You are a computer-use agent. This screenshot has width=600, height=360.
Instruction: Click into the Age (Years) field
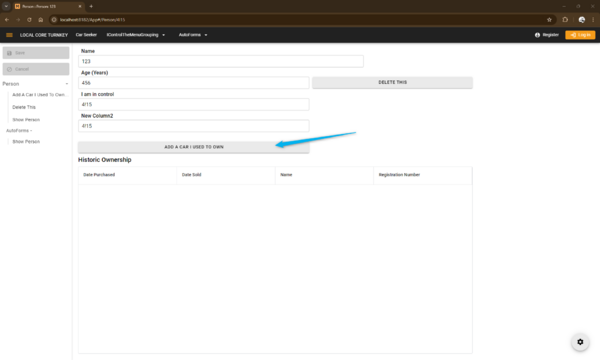pyautogui.click(x=194, y=83)
